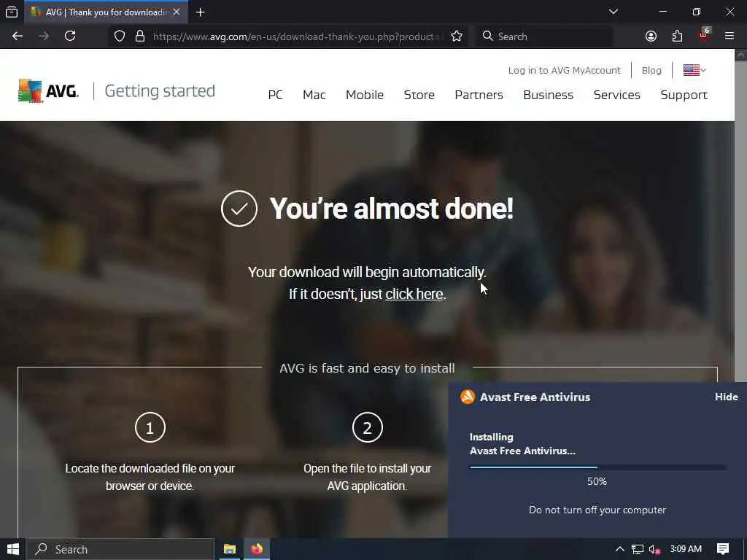This screenshot has width=747, height=560.
Task: Click 'AVG is fast and easy to install'
Action: [367, 368]
